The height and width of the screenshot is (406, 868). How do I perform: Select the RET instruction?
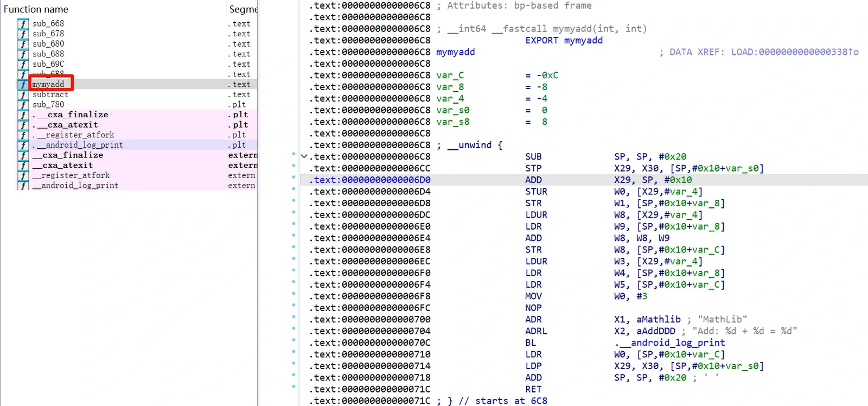(x=533, y=389)
